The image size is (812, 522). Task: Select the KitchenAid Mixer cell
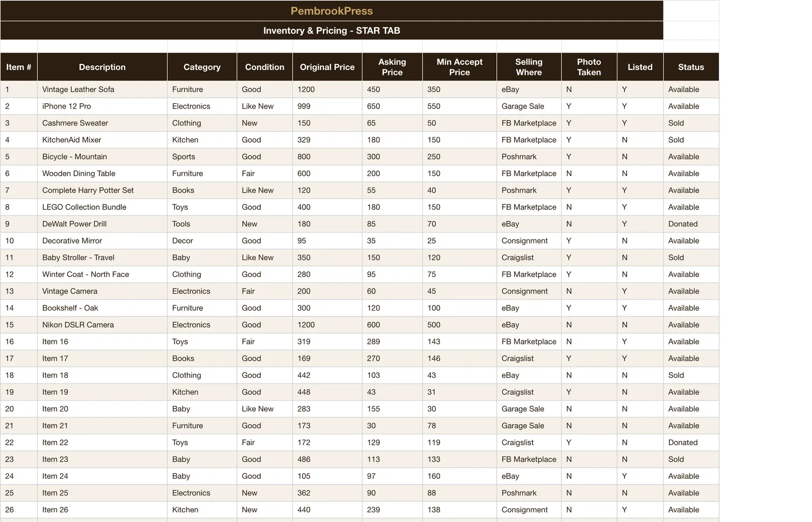tap(102, 140)
